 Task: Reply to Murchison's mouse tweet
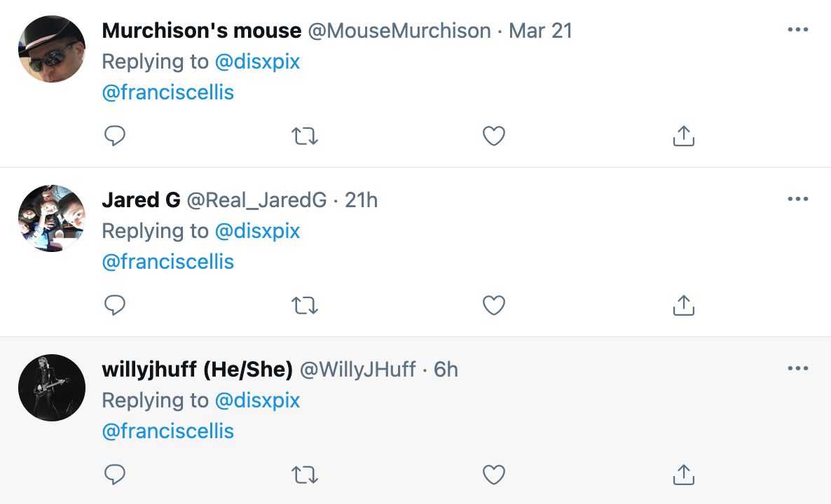115,136
